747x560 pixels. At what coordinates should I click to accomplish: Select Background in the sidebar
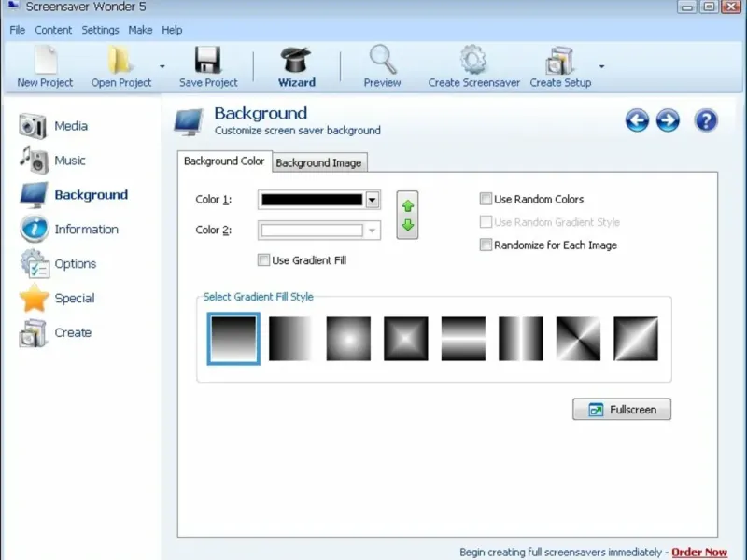tap(74, 195)
